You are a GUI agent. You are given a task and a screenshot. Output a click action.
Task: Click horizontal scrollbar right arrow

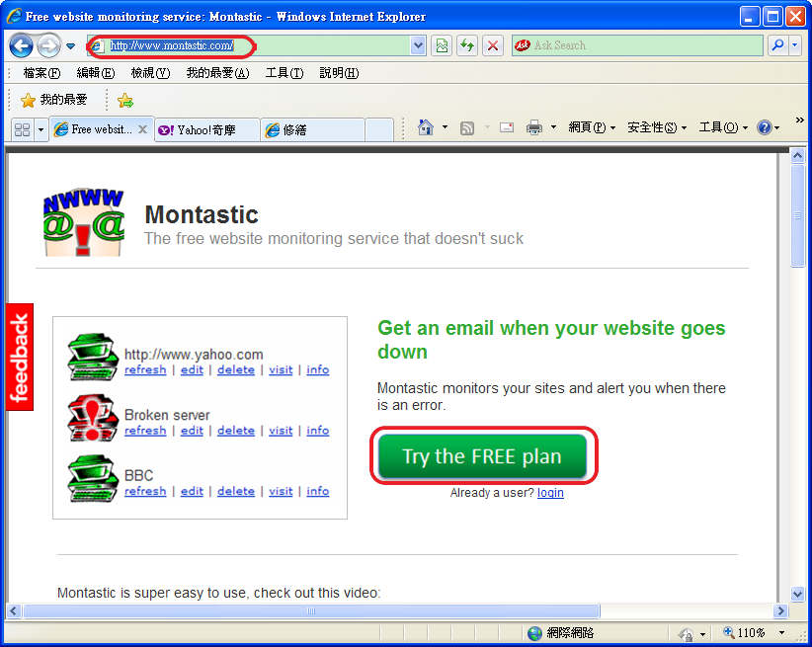tap(780, 610)
